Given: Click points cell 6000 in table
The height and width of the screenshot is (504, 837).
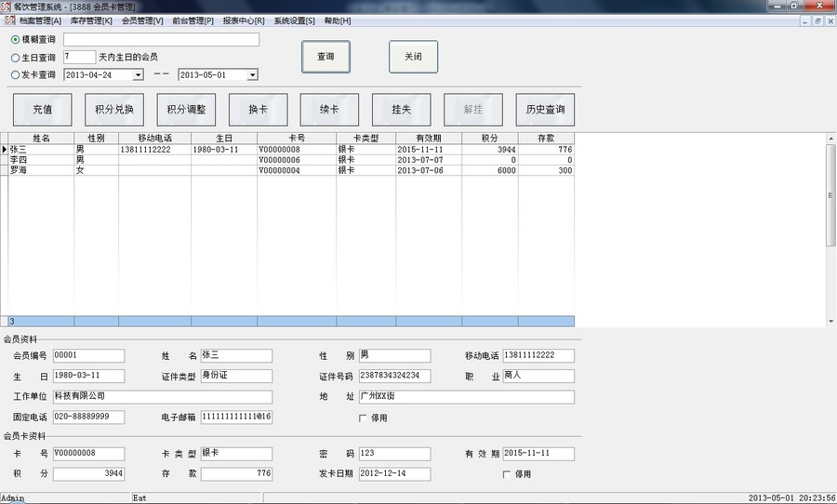Looking at the screenshot, I should tap(490, 170).
